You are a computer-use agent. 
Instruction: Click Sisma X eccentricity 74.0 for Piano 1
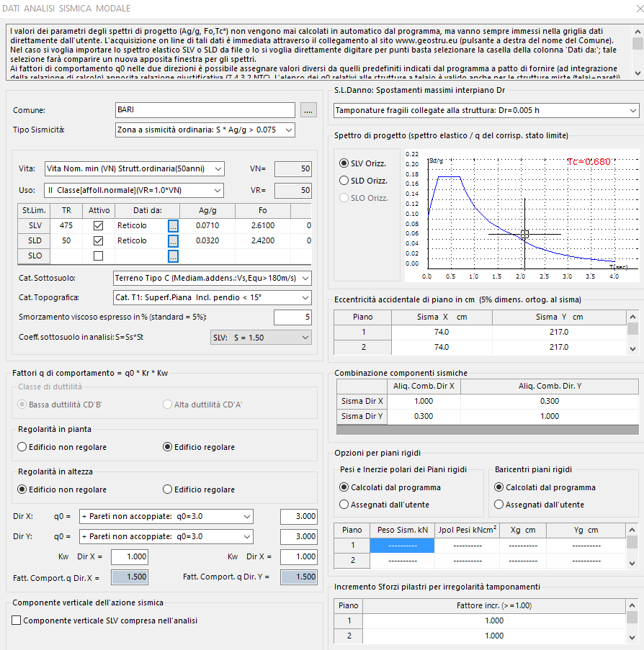click(x=442, y=332)
